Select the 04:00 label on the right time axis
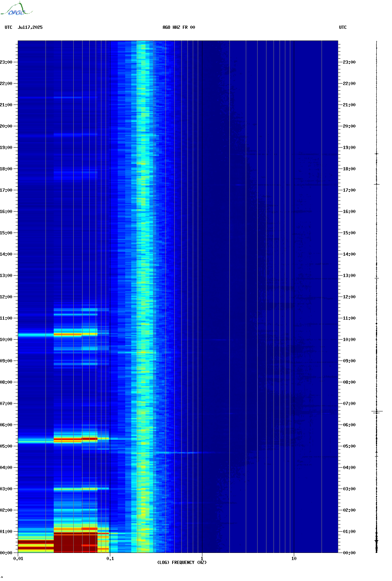392x581 pixels. tap(349, 468)
